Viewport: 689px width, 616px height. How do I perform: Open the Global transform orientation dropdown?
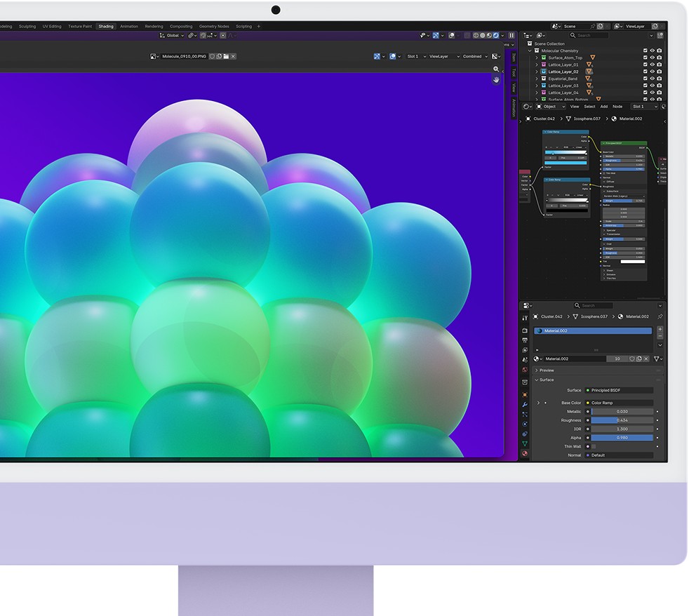[171, 35]
